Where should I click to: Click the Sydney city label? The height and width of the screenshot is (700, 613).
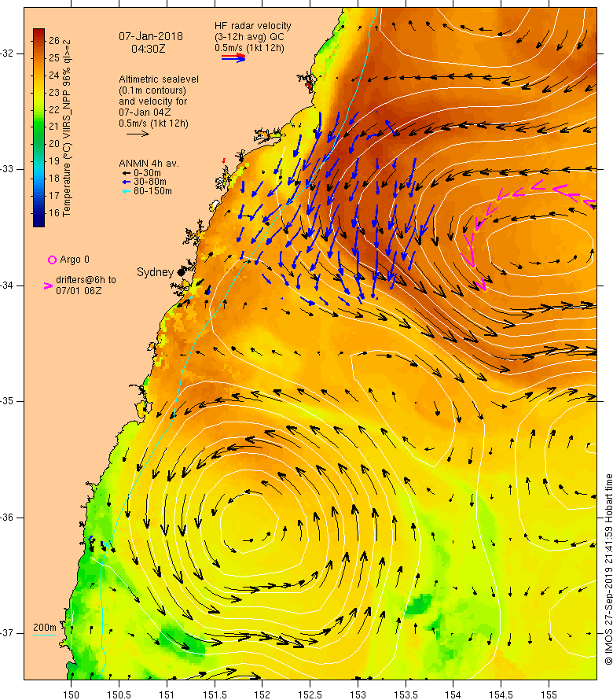click(155, 272)
